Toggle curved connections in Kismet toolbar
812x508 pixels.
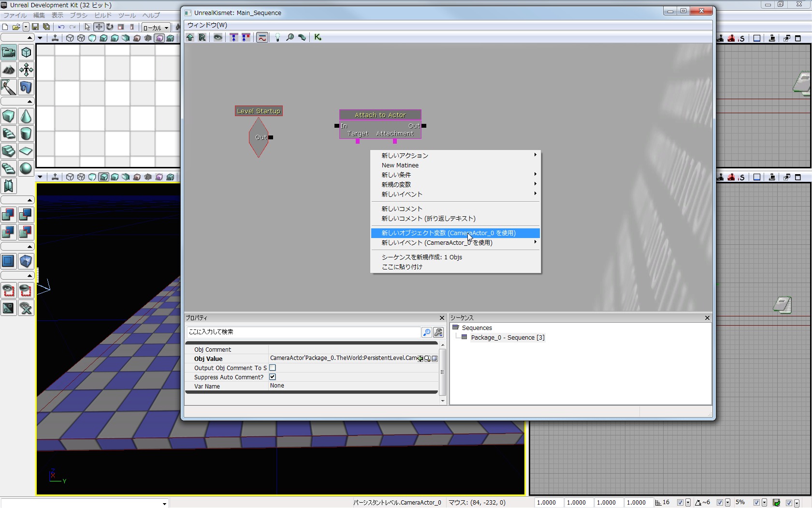click(x=262, y=37)
